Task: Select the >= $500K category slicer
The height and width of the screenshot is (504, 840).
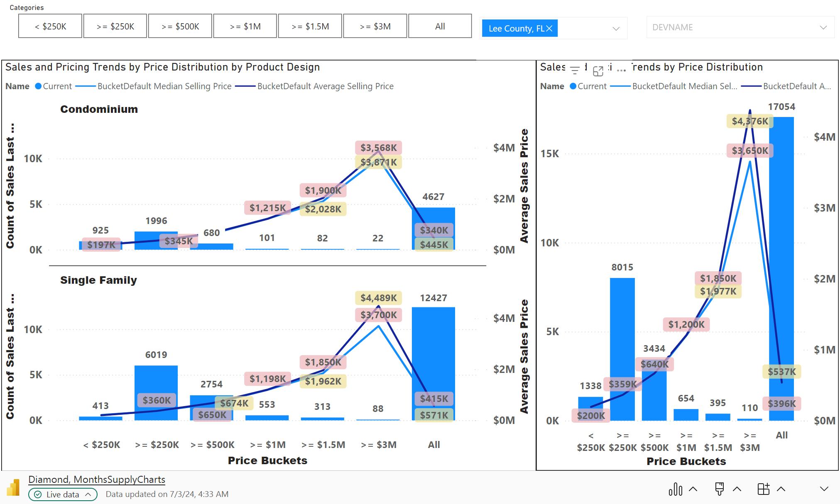Action: [x=180, y=26]
